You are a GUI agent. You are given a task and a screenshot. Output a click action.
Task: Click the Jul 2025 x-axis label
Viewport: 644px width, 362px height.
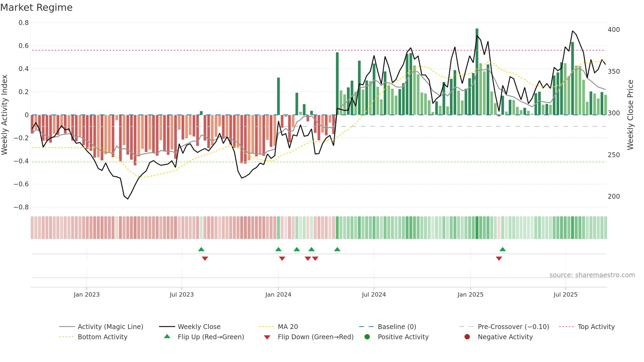[x=565, y=294]
